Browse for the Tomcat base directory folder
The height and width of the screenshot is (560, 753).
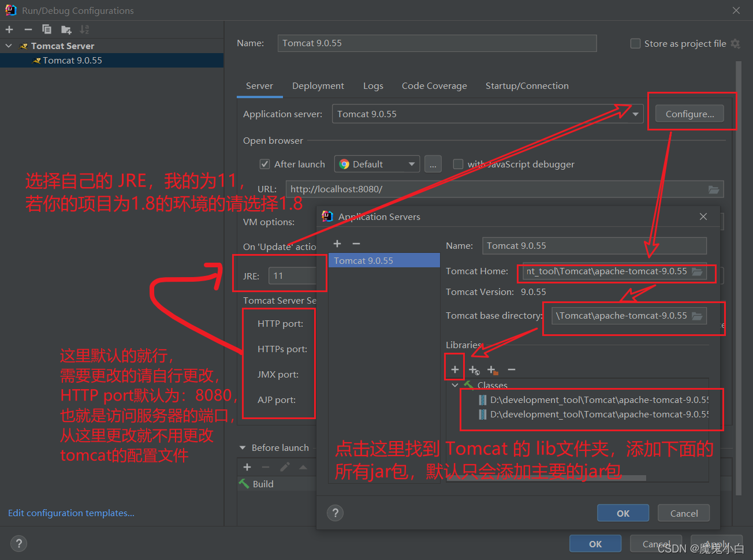[697, 316]
